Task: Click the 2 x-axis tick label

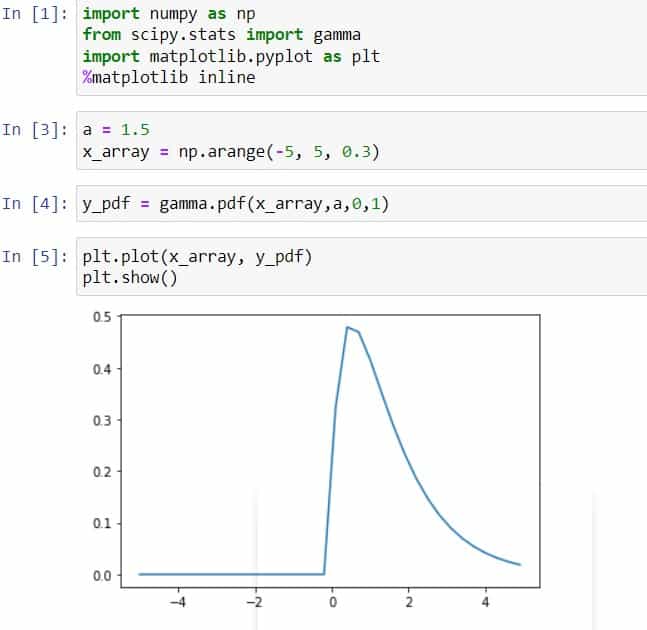Action: click(409, 602)
